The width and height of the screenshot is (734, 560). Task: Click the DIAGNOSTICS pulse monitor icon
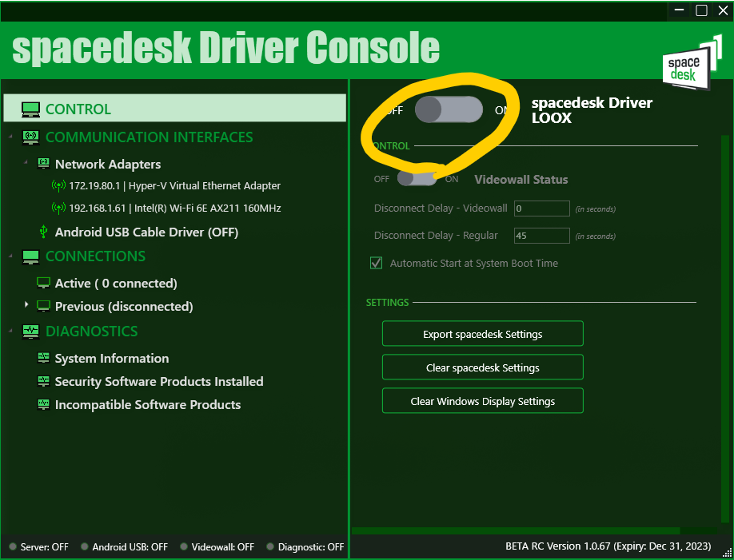pos(30,332)
